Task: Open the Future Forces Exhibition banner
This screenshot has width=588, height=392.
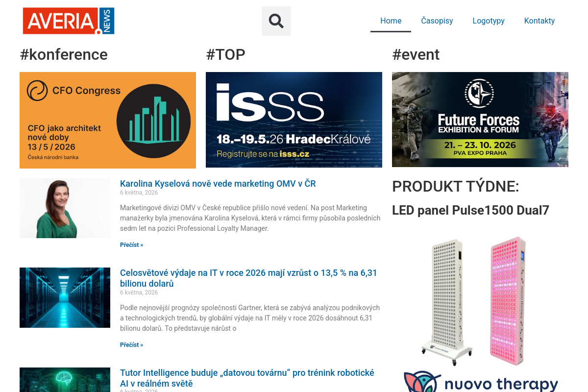Action: click(480, 120)
